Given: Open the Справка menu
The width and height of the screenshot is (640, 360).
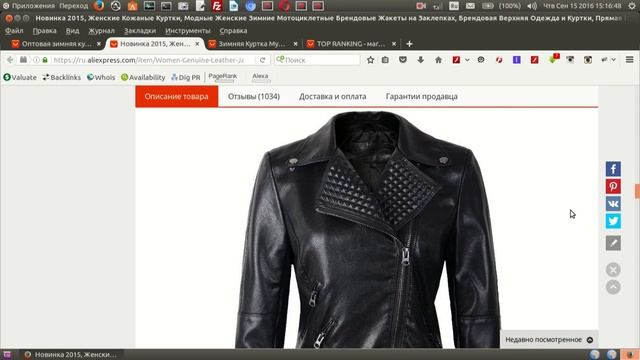Looking at the screenshot, I should click(233, 31).
